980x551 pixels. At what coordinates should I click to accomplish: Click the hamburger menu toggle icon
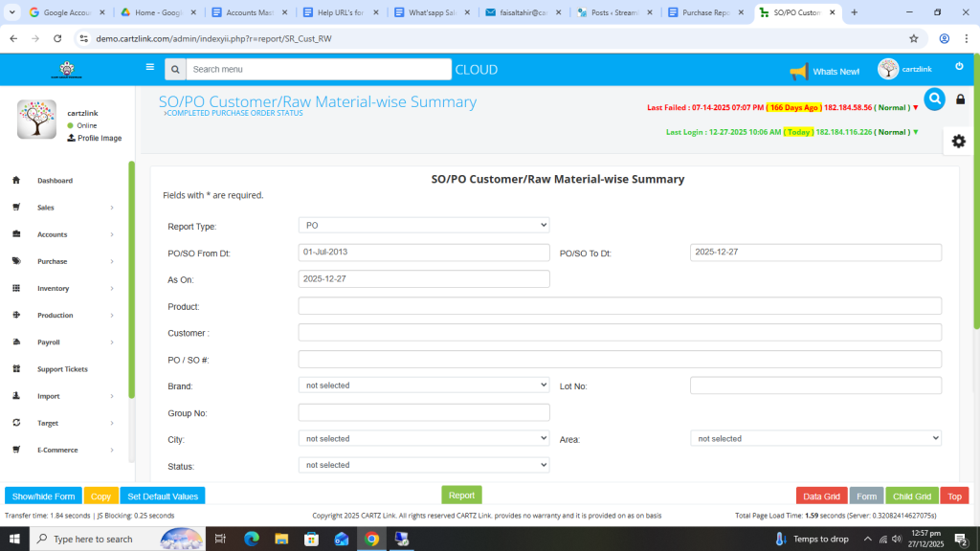click(x=149, y=68)
